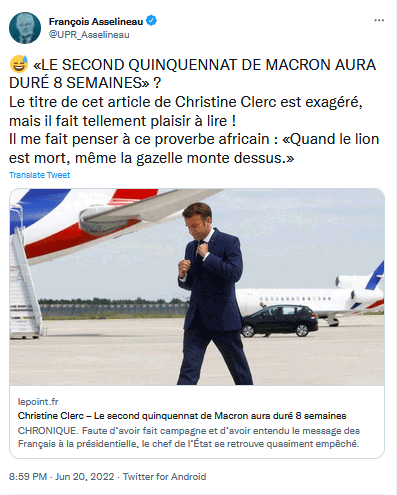
Task: Open the three-dot more options menu
Action: (379, 21)
